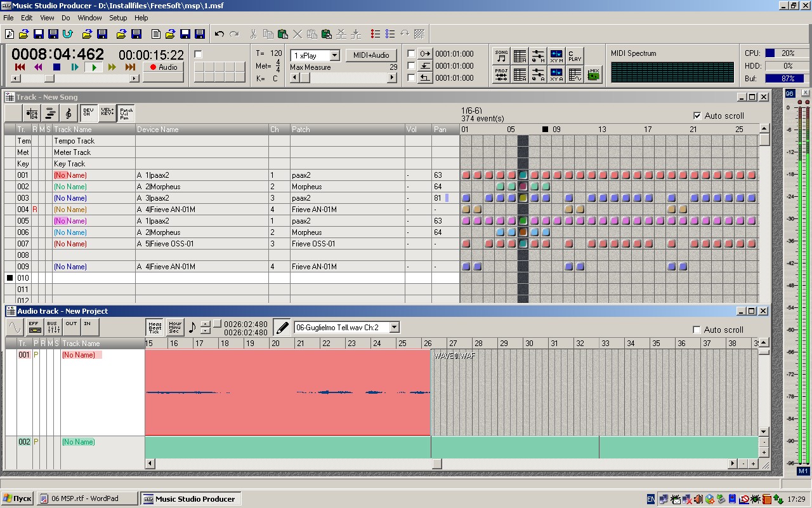Screen dimensions: 812x508
Task: Open the XY A controller icon
Action: click(556, 75)
